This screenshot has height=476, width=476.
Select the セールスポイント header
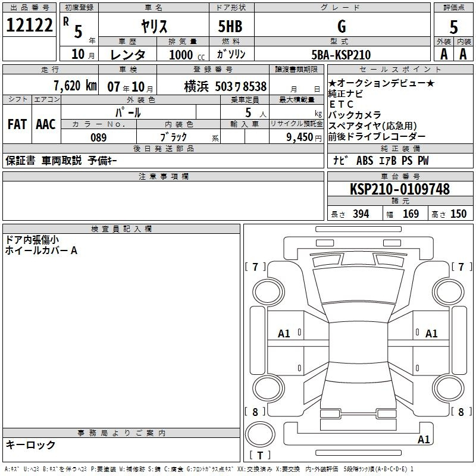400,69
